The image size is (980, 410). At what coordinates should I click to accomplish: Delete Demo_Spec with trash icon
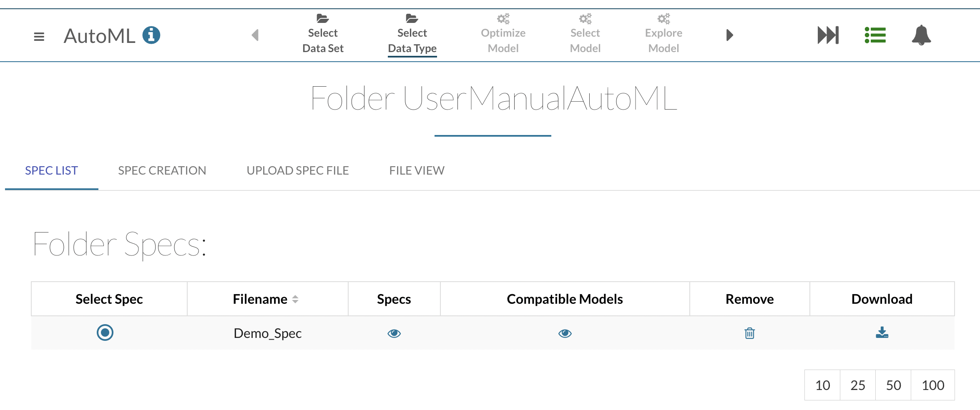pyautogui.click(x=749, y=333)
